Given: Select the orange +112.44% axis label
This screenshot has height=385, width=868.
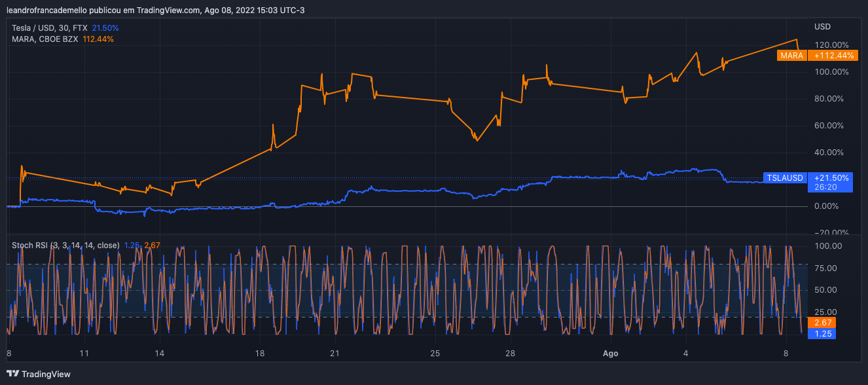Looking at the screenshot, I should [832, 56].
